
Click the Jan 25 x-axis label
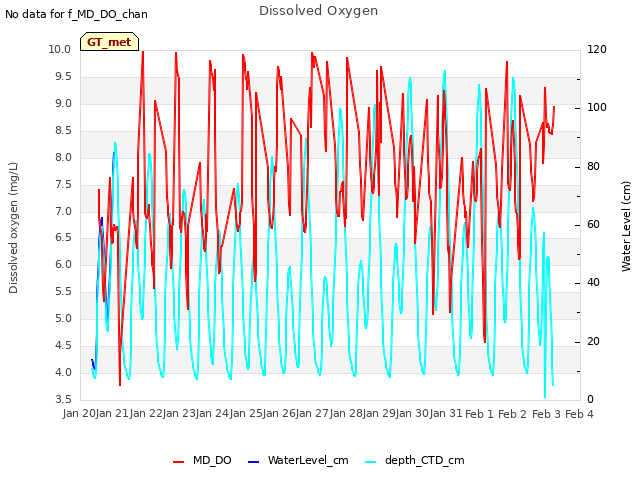pos(246,413)
